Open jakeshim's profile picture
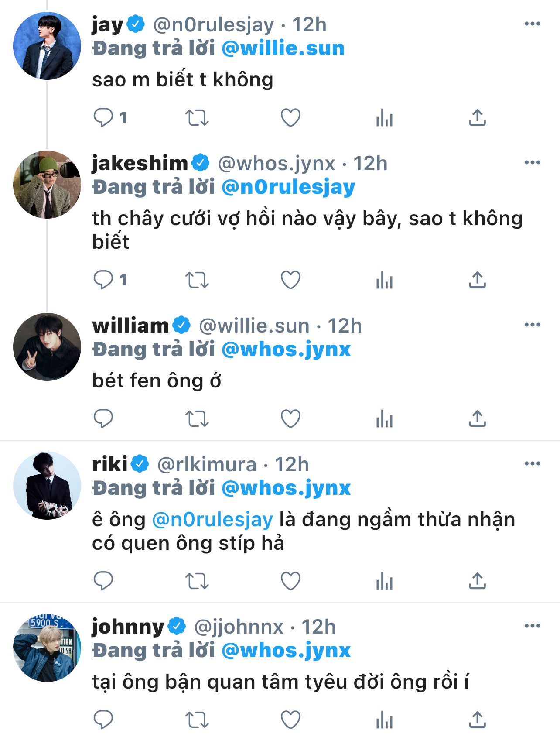The image size is (560, 737). pyautogui.click(x=47, y=184)
